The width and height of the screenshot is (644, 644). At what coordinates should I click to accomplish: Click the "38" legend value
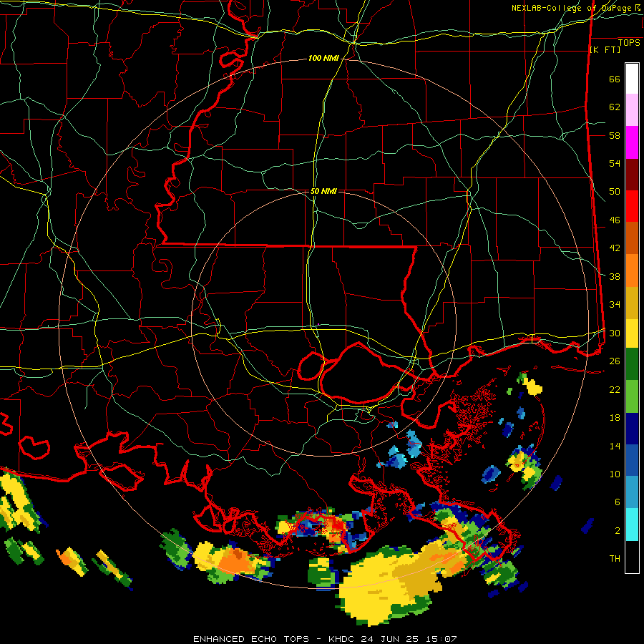click(x=615, y=276)
